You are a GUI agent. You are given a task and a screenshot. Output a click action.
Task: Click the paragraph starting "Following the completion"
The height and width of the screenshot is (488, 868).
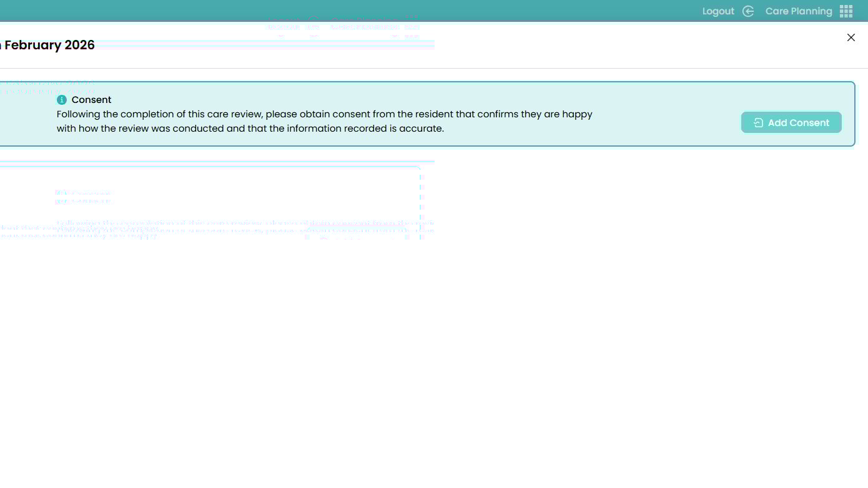point(325,122)
